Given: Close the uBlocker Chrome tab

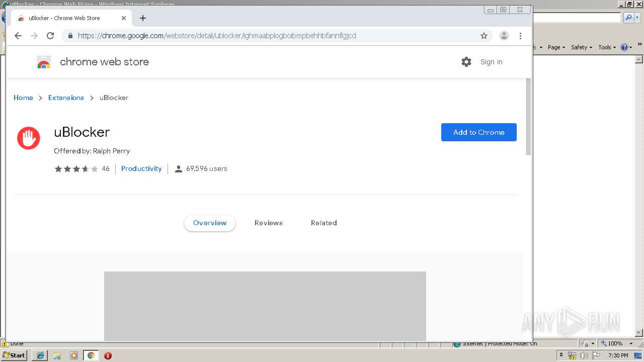Looking at the screenshot, I should (124, 18).
